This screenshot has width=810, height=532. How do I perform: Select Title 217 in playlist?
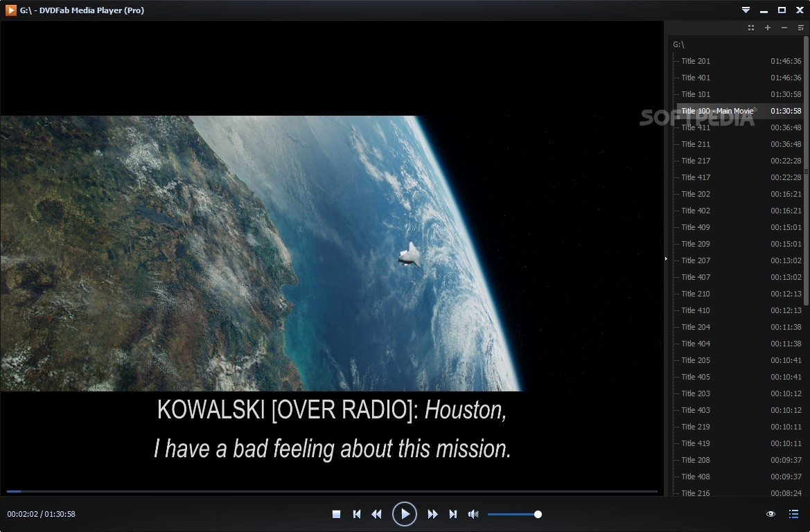tap(740, 161)
